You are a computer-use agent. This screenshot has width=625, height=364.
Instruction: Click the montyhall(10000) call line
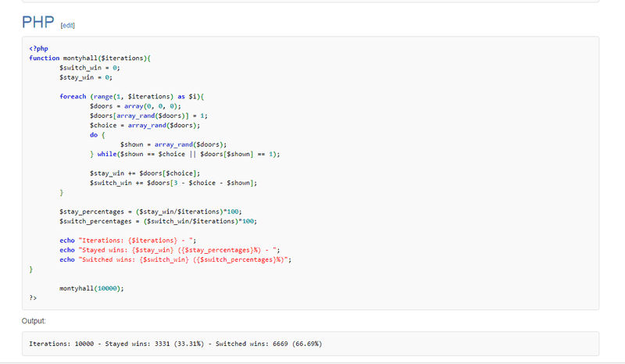coord(91,287)
